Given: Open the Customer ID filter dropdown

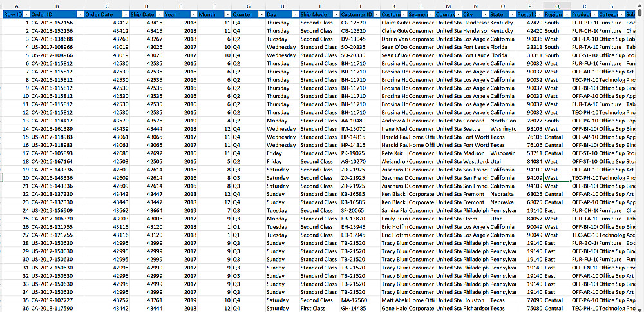Looking at the screenshot, I should tap(376, 14).
